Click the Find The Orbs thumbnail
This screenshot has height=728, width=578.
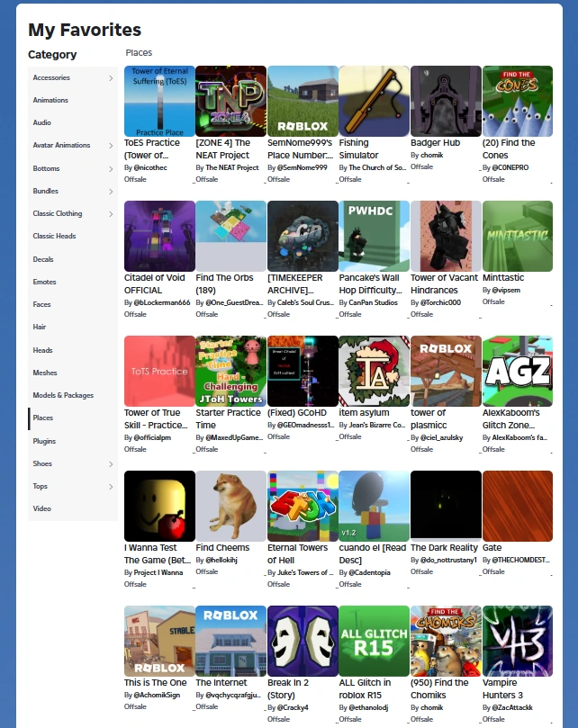click(230, 237)
